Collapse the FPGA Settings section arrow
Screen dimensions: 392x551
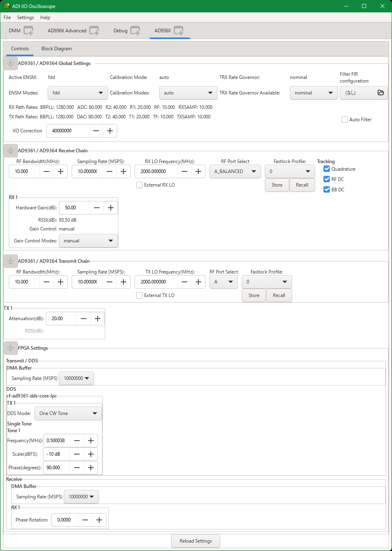point(11,348)
